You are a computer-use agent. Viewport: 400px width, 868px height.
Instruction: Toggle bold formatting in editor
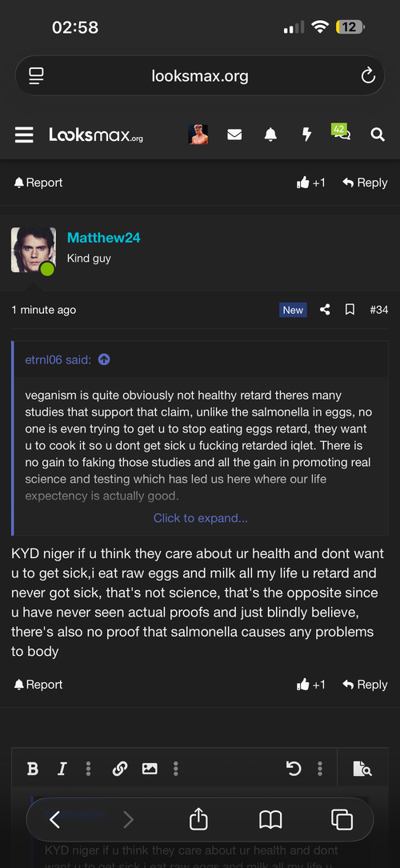click(x=33, y=769)
